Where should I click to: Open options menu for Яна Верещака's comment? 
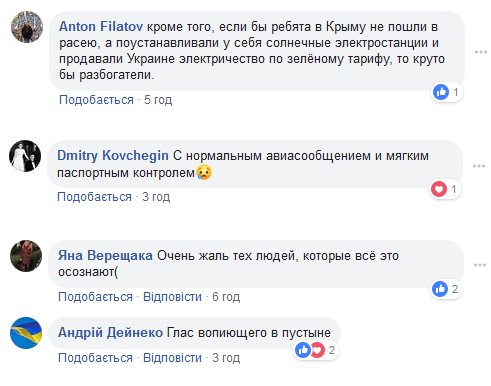click(480, 265)
